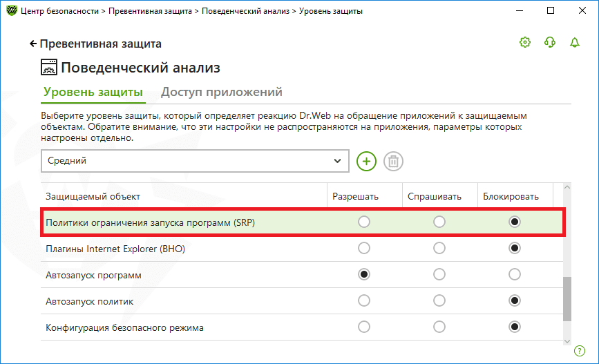
Task: Close the Dr.Web window
Action: [582, 10]
